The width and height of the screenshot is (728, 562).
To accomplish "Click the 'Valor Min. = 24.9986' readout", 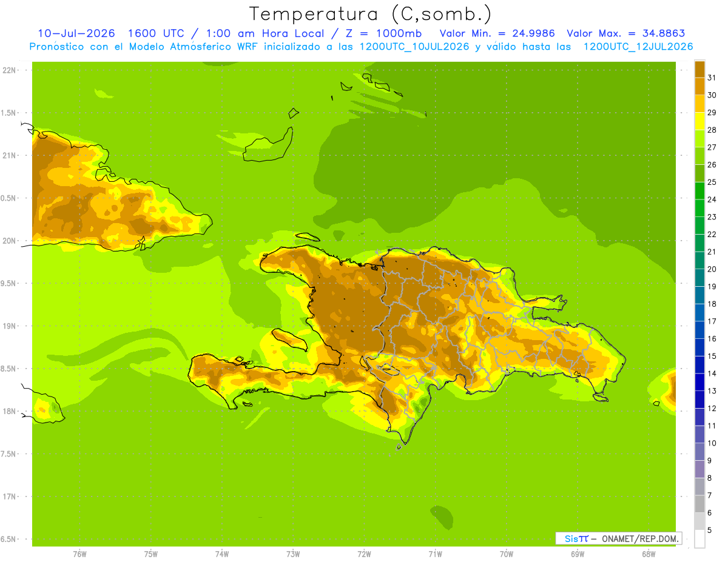I will click(x=497, y=33).
